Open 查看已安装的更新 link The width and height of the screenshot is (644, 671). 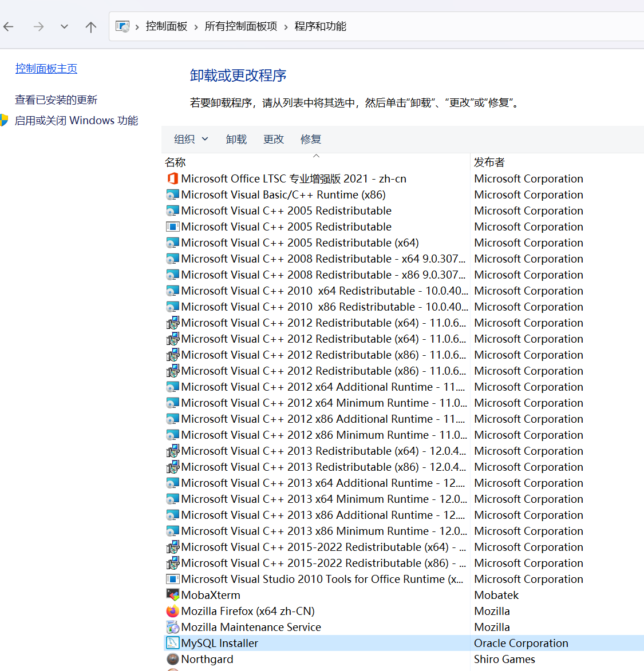pyautogui.click(x=56, y=100)
